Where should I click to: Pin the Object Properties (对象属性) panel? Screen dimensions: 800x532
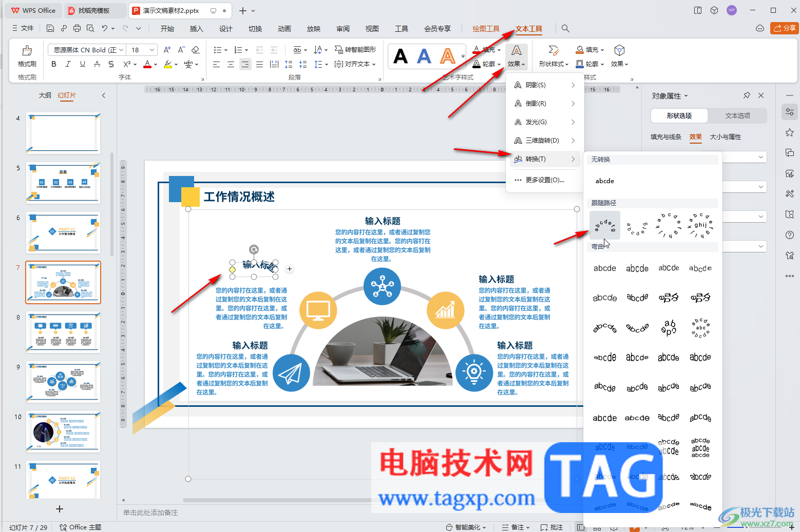(x=747, y=95)
